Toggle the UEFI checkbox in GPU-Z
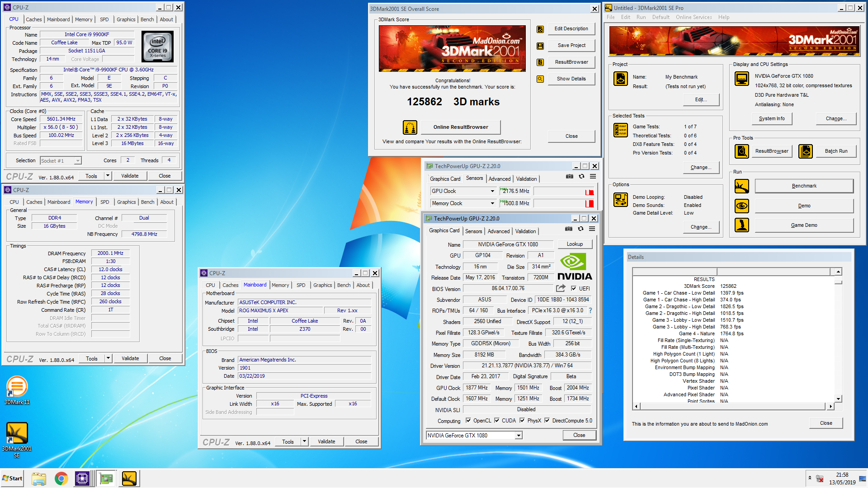The height and width of the screenshot is (488, 868). pyautogui.click(x=574, y=289)
